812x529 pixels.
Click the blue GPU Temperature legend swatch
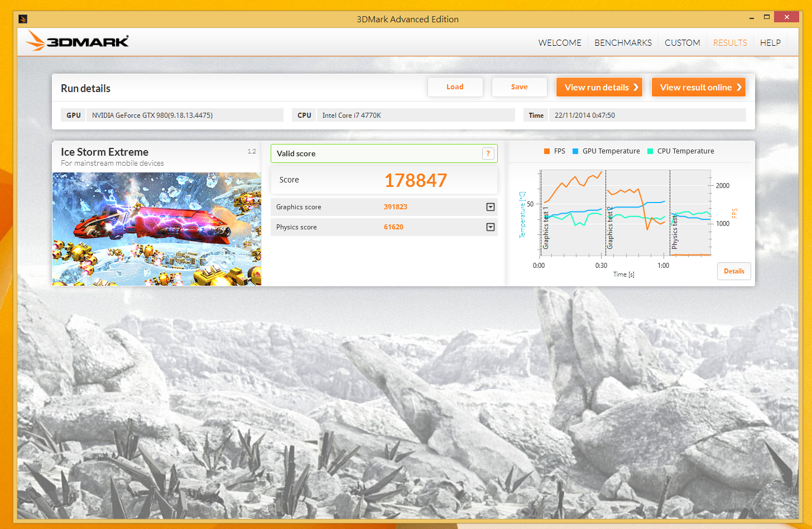click(575, 151)
